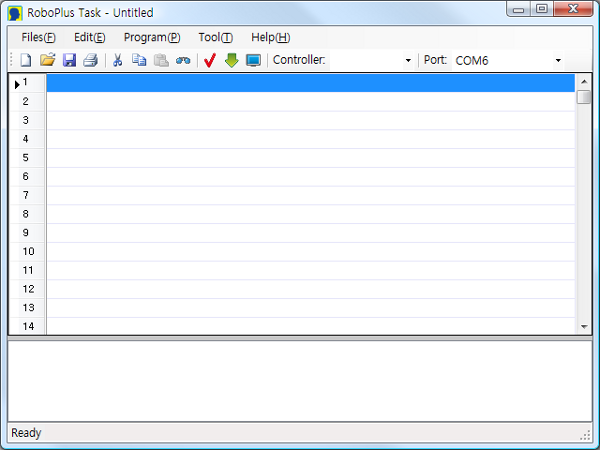Select line number 8 row header
This screenshot has height=450, width=600.
point(27,214)
